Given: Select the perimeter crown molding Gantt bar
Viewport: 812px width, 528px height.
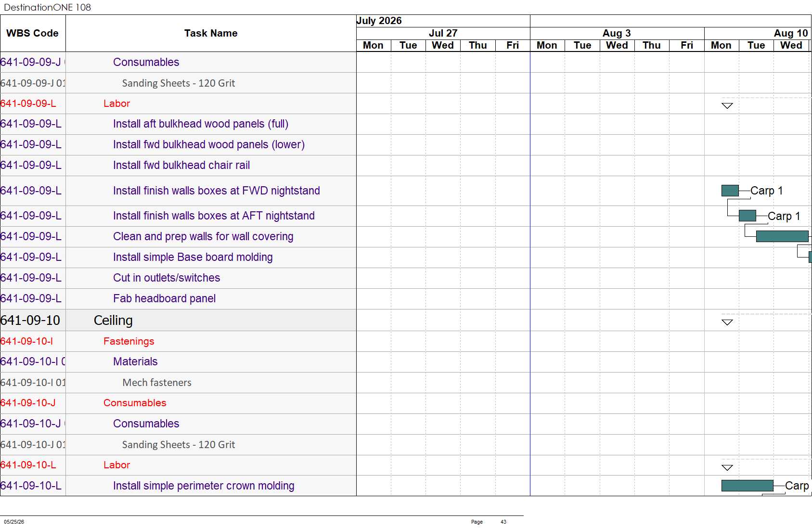Looking at the screenshot, I should [x=748, y=486].
